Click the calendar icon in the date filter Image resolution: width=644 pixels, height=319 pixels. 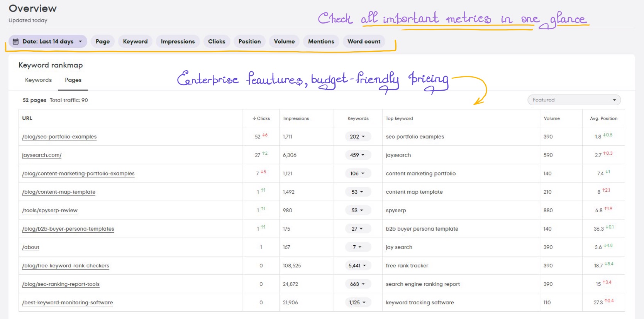[x=16, y=41]
